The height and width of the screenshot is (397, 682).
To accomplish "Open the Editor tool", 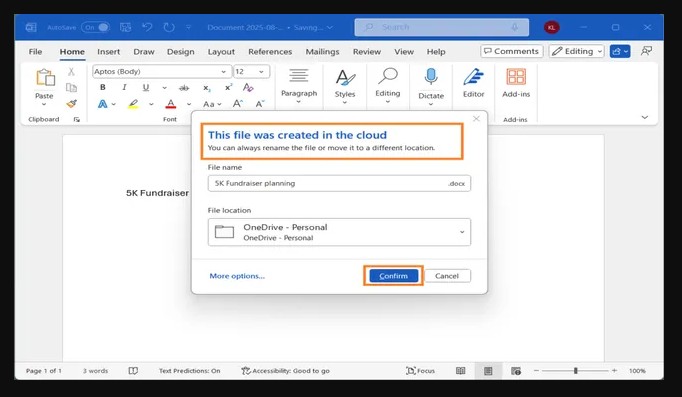I will coord(473,77).
